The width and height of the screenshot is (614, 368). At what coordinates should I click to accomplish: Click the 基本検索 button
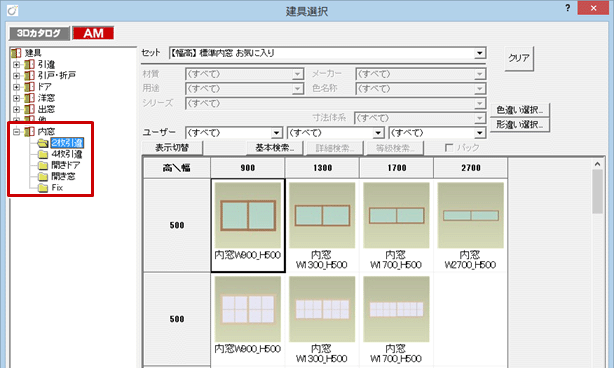point(274,148)
